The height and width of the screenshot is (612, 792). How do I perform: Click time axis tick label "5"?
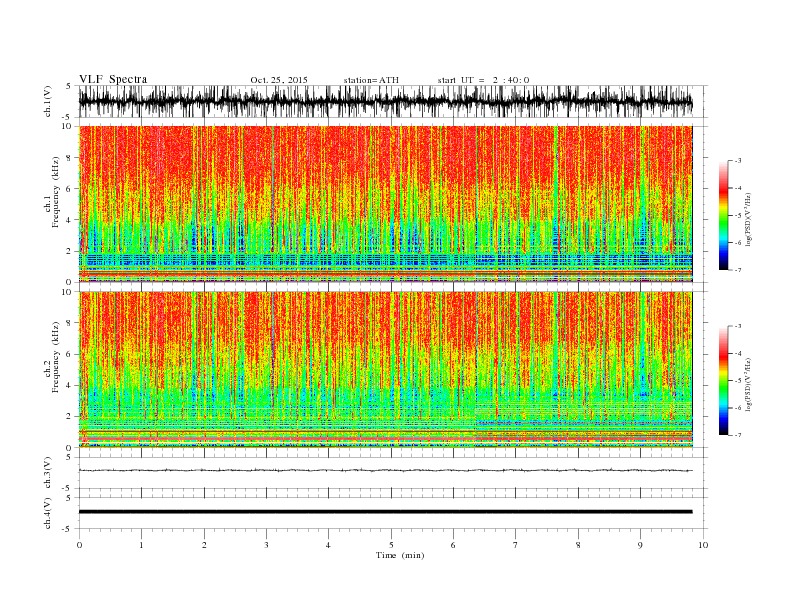pos(391,545)
